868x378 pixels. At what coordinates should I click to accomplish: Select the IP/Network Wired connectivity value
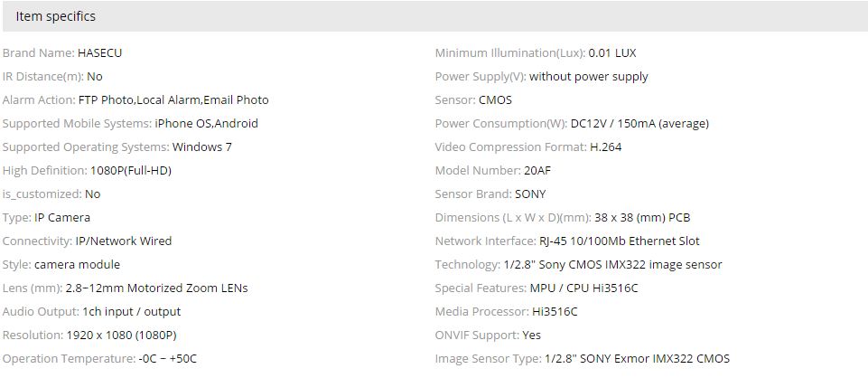(x=124, y=241)
